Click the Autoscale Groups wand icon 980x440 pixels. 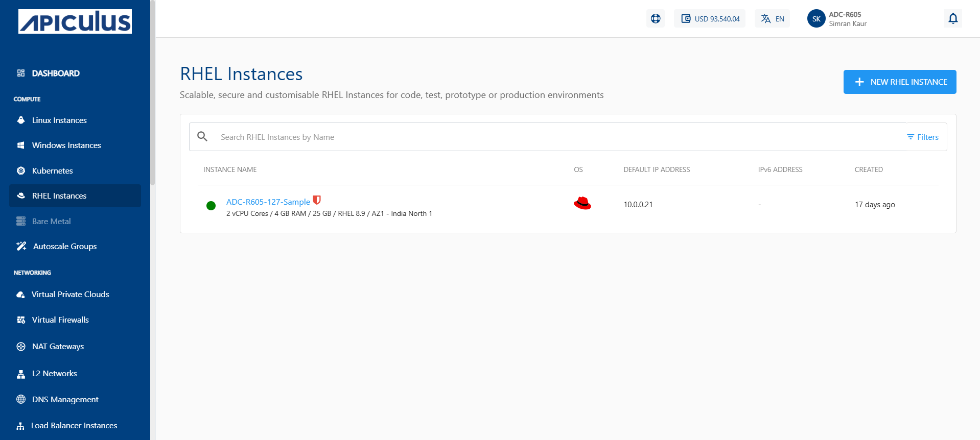[x=21, y=246]
